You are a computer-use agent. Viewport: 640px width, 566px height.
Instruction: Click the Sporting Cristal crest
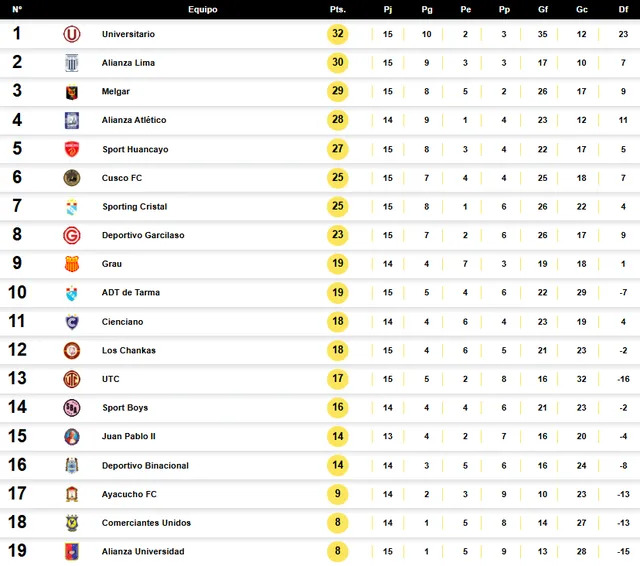72,207
